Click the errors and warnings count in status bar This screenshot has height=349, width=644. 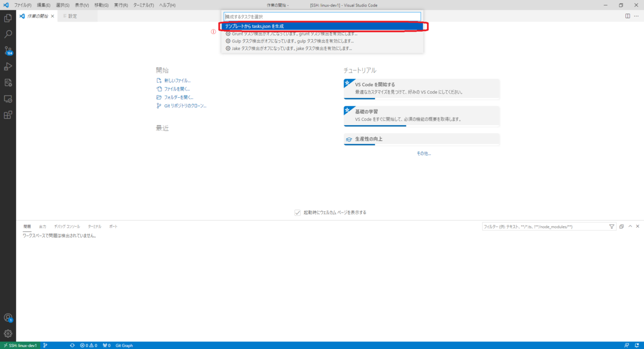(x=89, y=345)
